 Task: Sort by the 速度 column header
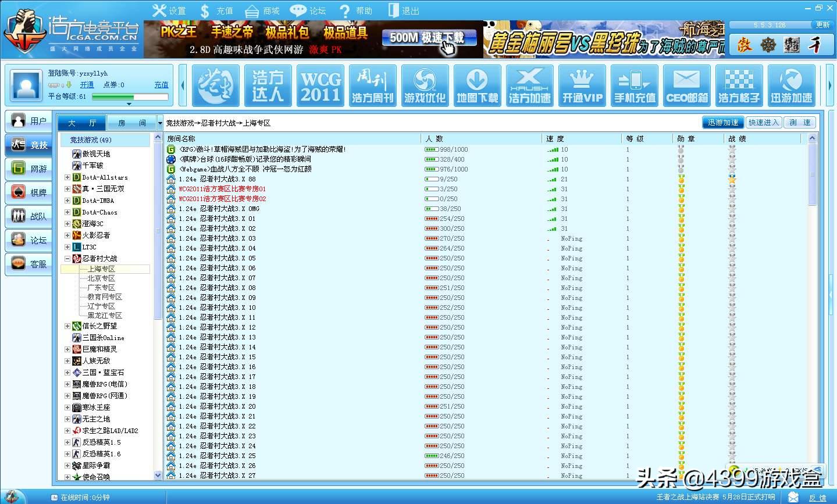click(x=582, y=139)
